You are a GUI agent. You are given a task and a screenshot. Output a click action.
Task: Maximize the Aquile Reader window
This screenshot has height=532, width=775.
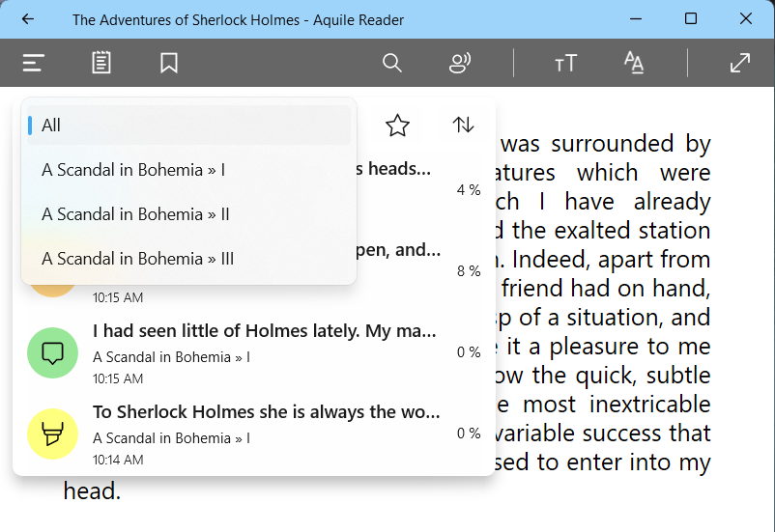[x=691, y=19]
